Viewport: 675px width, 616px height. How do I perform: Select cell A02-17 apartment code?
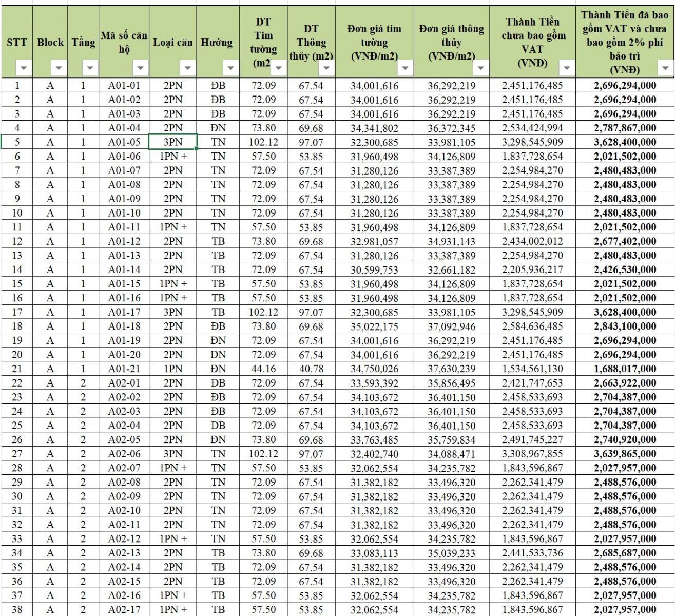coord(124,609)
